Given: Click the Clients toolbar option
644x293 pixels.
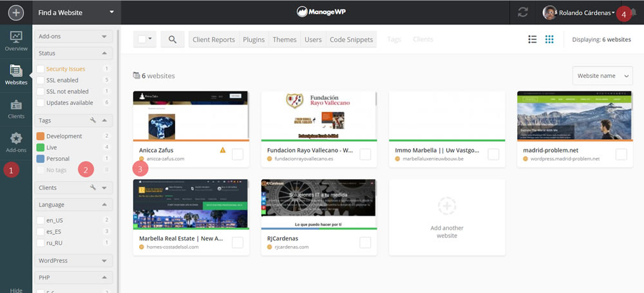Looking at the screenshot, I should click(423, 39).
